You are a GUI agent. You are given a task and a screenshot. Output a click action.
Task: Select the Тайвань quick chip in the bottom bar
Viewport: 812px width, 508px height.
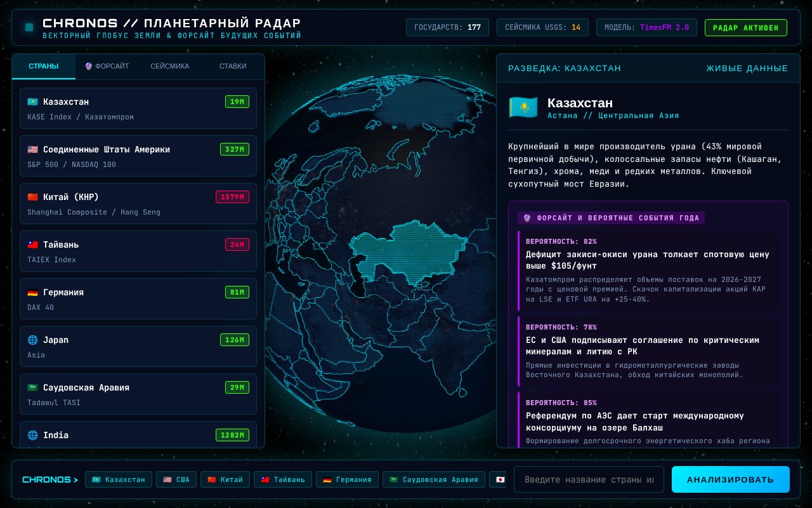click(283, 479)
